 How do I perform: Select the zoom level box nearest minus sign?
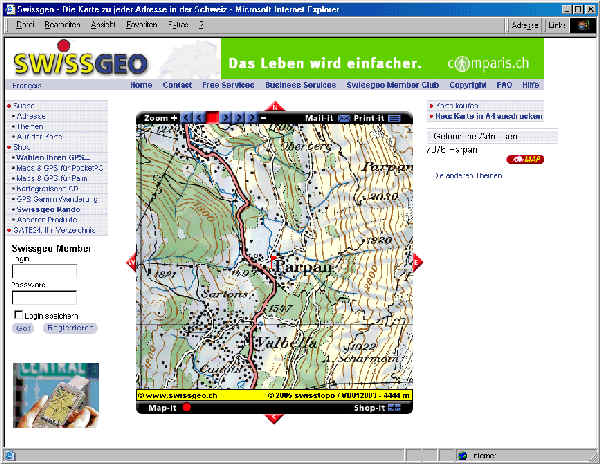click(x=251, y=118)
